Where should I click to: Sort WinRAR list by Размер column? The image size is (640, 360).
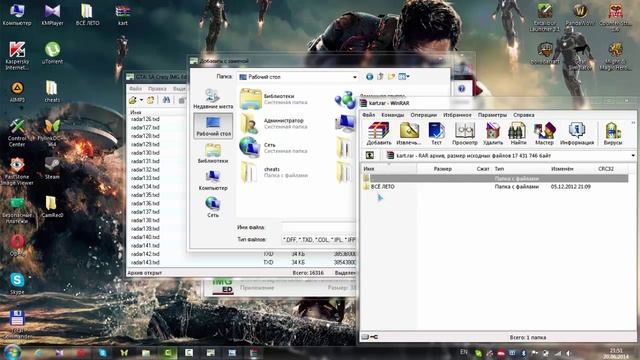(442, 169)
